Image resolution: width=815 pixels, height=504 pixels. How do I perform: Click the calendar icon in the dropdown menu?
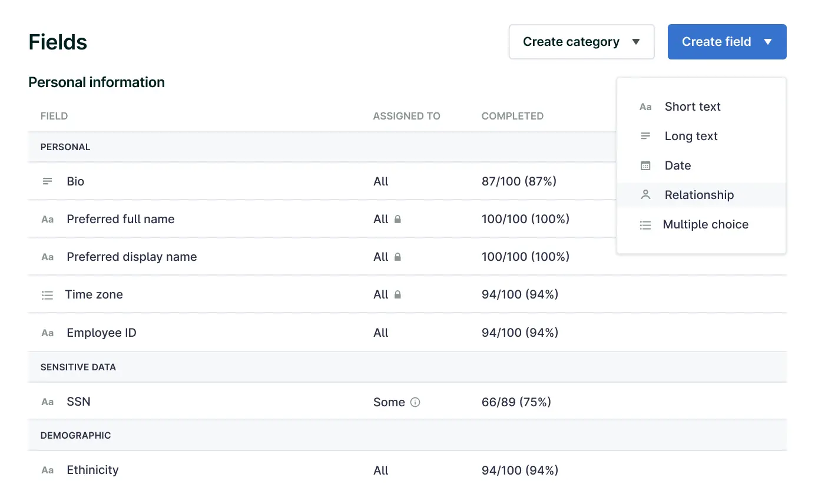pos(645,165)
